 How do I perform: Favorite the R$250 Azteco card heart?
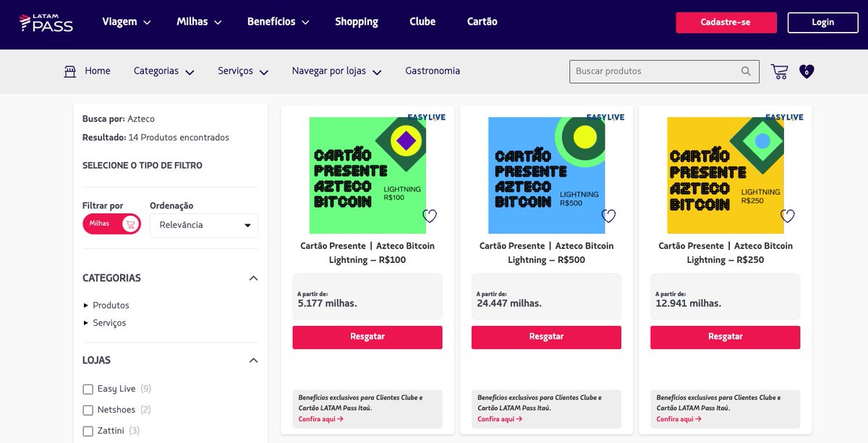coord(788,216)
